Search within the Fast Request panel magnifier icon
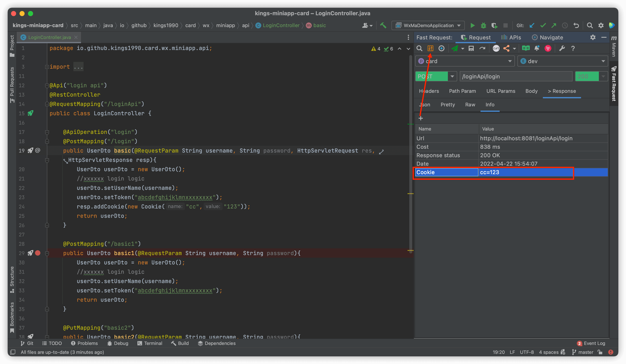The image size is (626, 364). (x=419, y=48)
